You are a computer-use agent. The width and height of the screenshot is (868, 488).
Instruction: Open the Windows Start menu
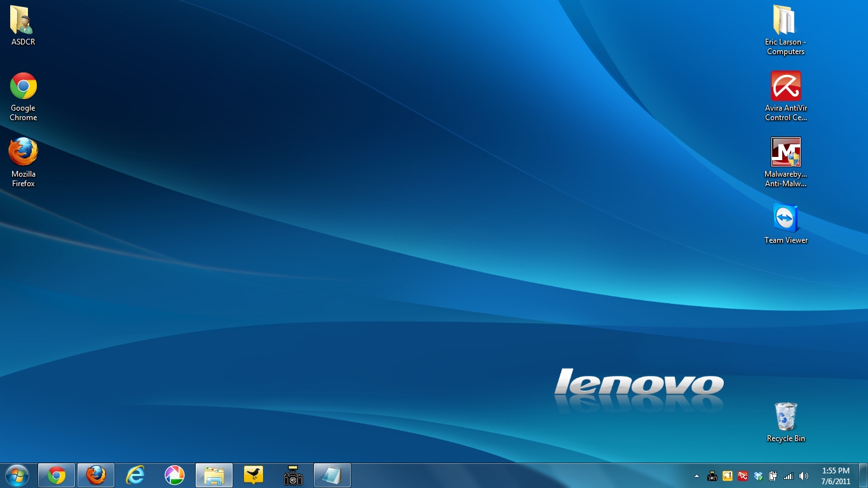(17, 475)
